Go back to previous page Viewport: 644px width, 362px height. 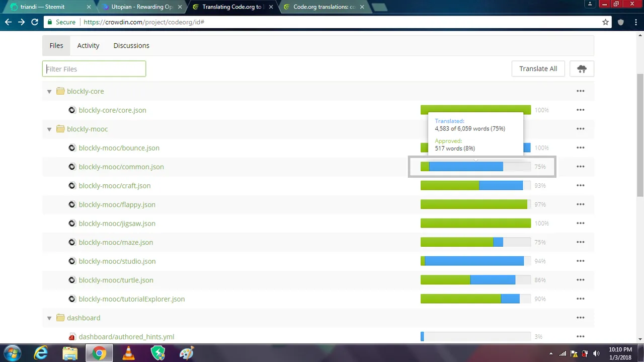pos(8,22)
